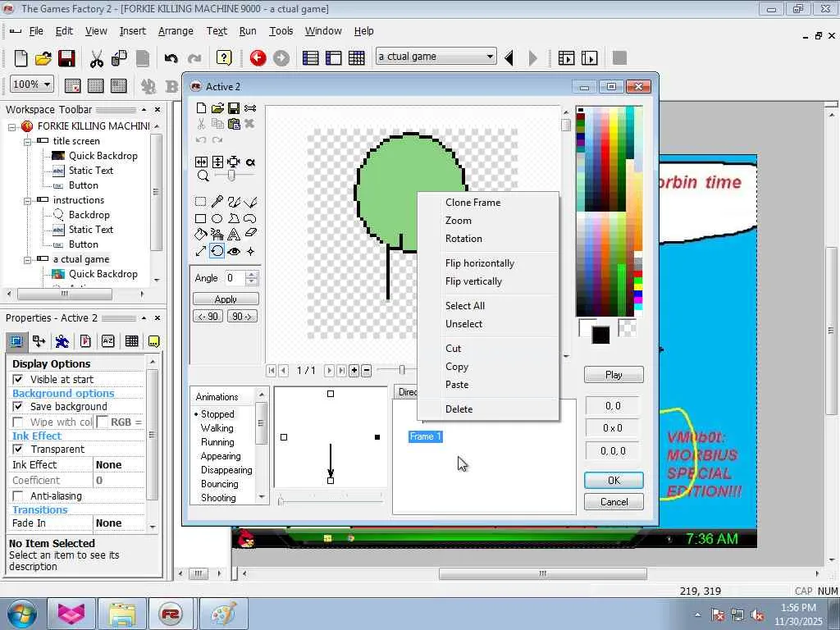
Task: Choose the Color picker eyedropper tool
Action: click(x=217, y=202)
